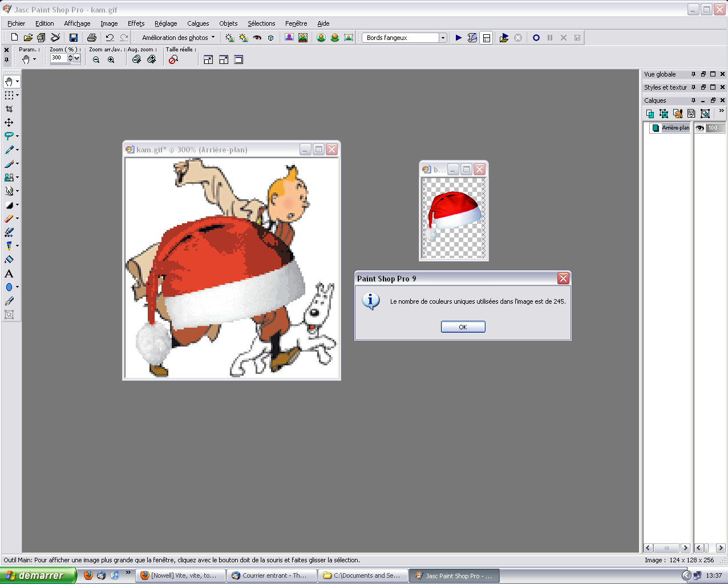This screenshot has height=584, width=728.
Task: Expand the taskbar quick launch chevron
Action: tap(128, 573)
